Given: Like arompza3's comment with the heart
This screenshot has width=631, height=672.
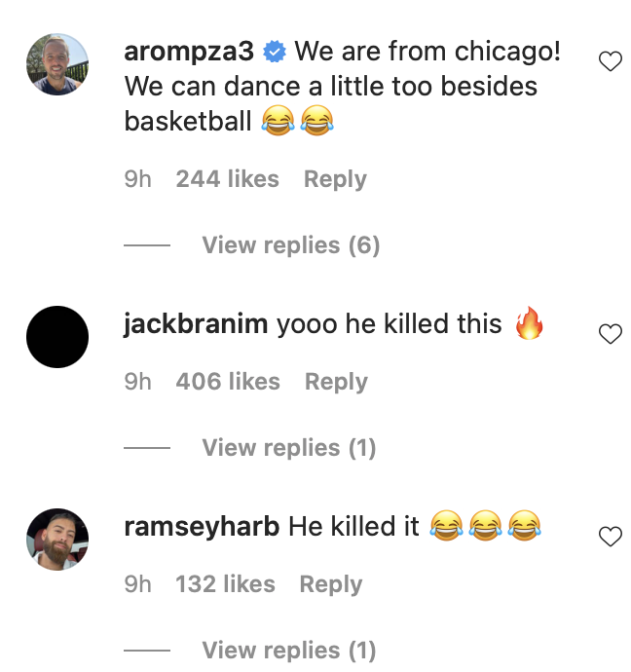Looking at the screenshot, I should coord(610,61).
